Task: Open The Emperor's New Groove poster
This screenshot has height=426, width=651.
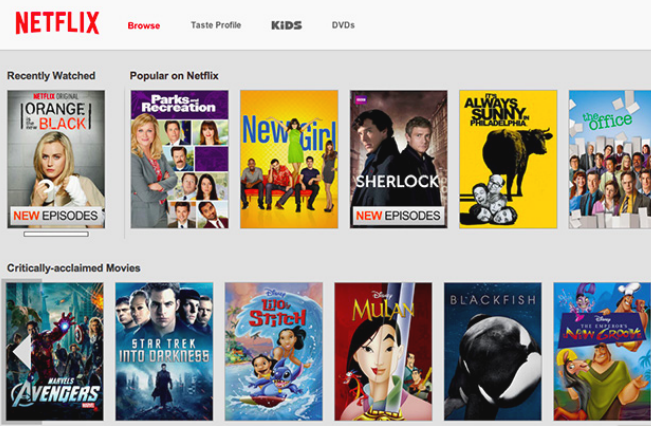Action: tap(602, 352)
